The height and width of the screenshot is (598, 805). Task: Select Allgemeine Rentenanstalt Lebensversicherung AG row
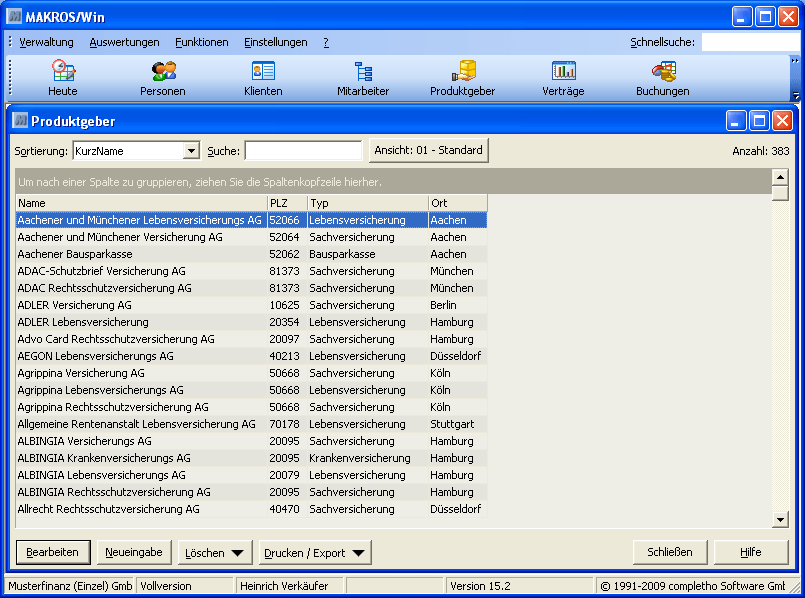click(x=251, y=424)
